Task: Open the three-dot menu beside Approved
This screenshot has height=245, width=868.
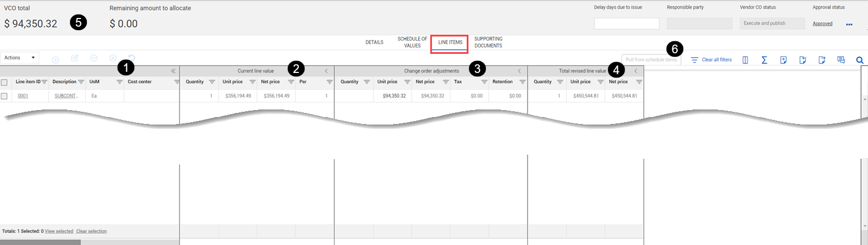Action: pyautogui.click(x=849, y=25)
